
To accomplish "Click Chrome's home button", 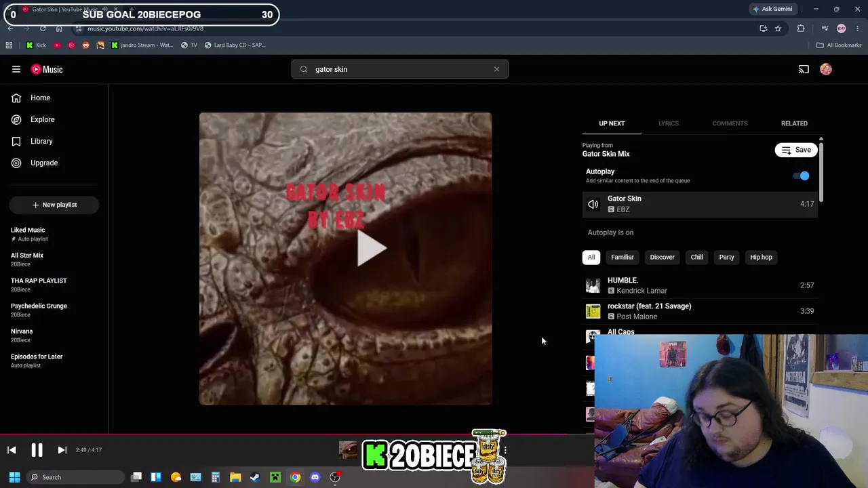I will coord(59,28).
